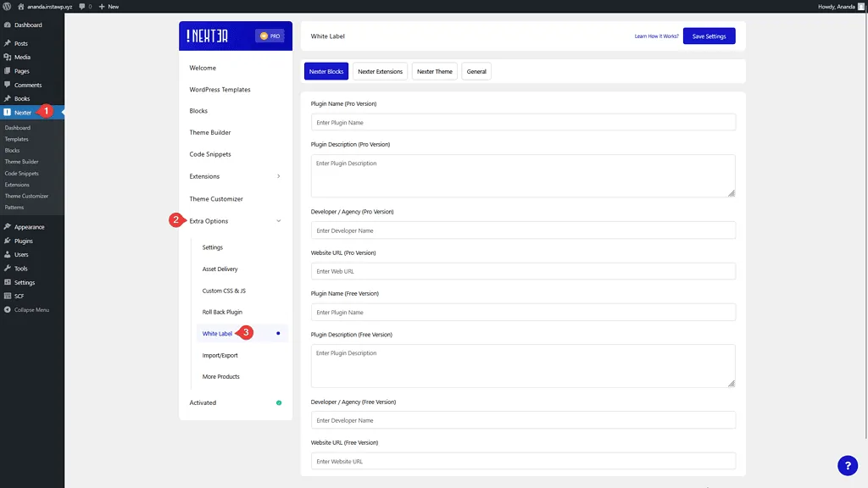The width and height of the screenshot is (868, 488).
Task: Select Import/Export in Extra Options menu
Action: point(220,355)
